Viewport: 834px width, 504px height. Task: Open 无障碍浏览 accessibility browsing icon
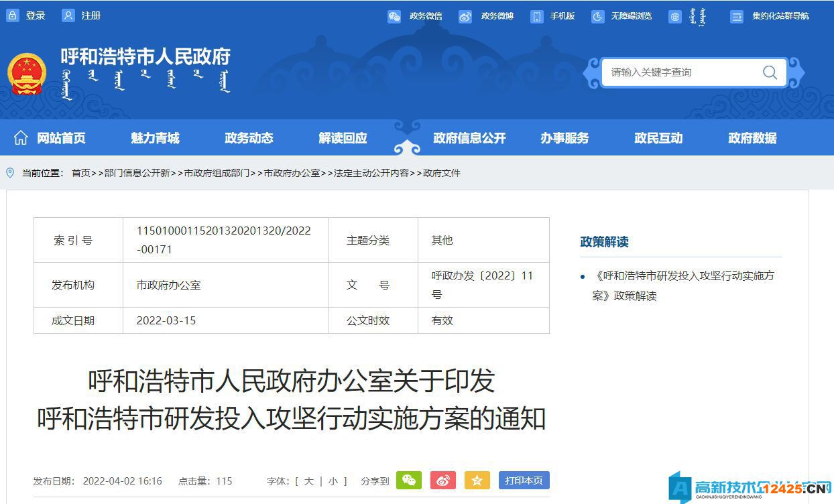[x=597, y=16]
